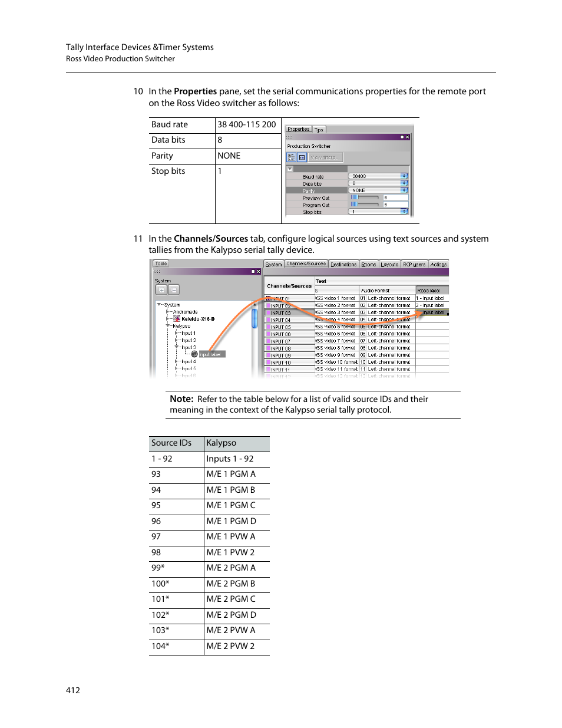Select Input 4 in the tree
The width and height of the screenshot is (562, 728).
189,361
